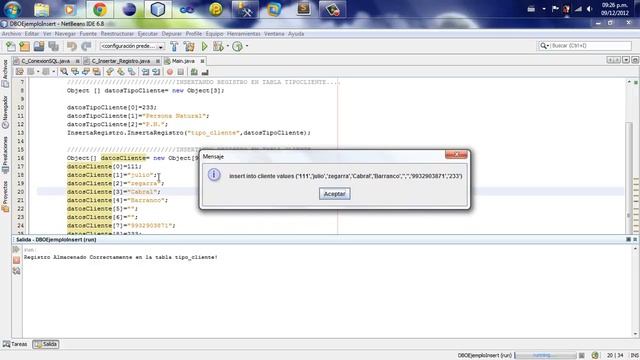Shift line right editor icon

(x=156, y=72)
